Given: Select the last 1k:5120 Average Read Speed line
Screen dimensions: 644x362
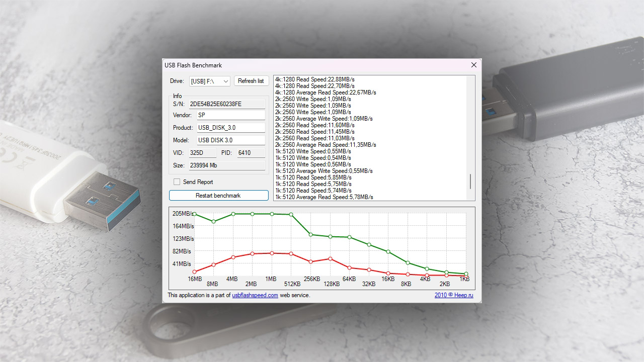Looking at the screenshot, I should 324,197.
